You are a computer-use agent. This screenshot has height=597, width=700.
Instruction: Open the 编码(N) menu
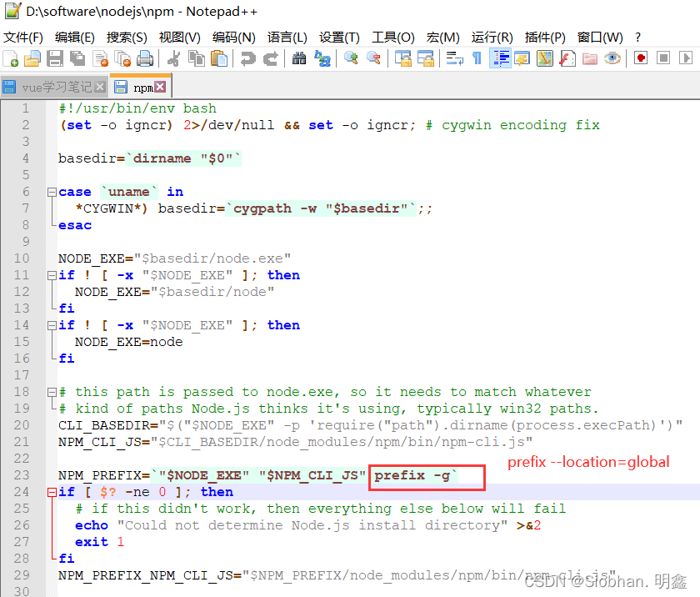tap(234, 38)
